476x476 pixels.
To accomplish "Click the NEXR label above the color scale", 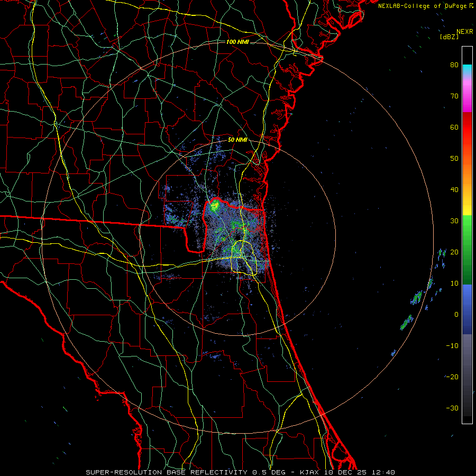I will [465, 32].
